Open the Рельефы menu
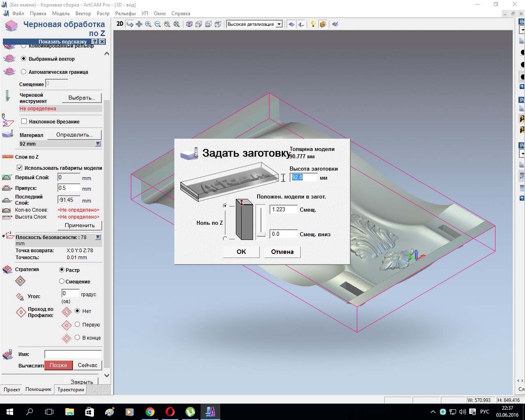This screenshot has width=525, height=420. pos(126,14)
